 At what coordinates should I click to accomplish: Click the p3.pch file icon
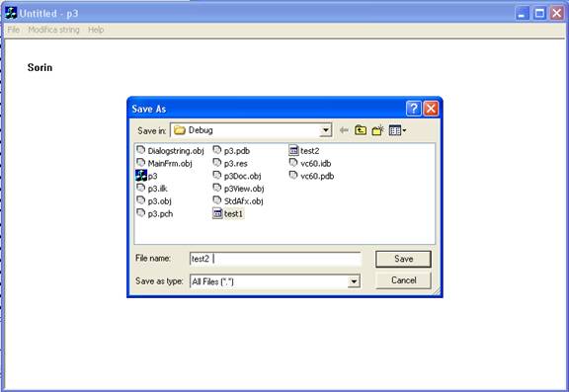point(141,213)
